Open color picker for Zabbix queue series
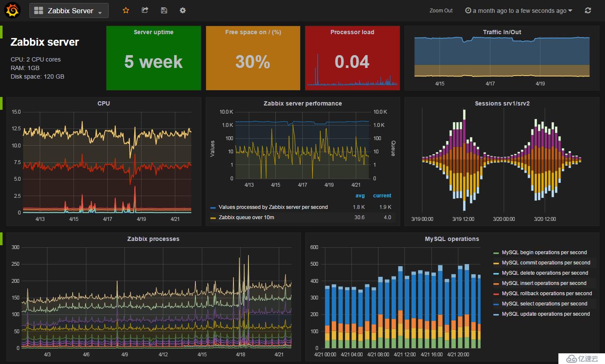605x364 pixels. click(x=213, y=218)
